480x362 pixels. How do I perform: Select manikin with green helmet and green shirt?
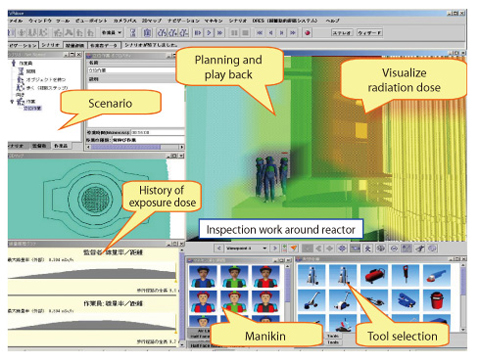(x=234, y=277)
